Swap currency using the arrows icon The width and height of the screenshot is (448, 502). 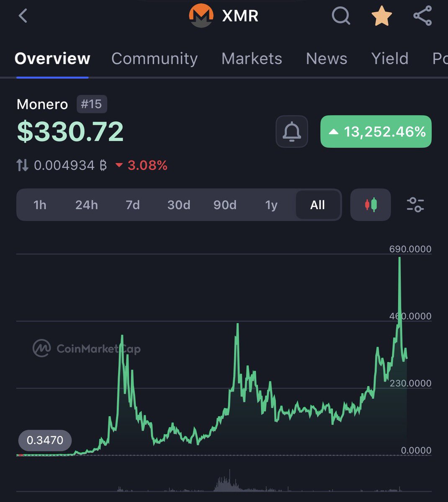tap(23, 165)
